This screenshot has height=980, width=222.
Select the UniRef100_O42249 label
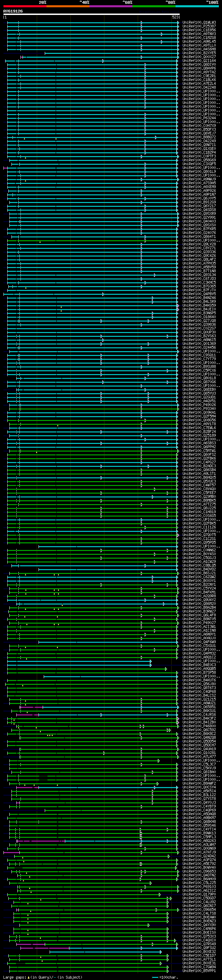tap(199, 141)
